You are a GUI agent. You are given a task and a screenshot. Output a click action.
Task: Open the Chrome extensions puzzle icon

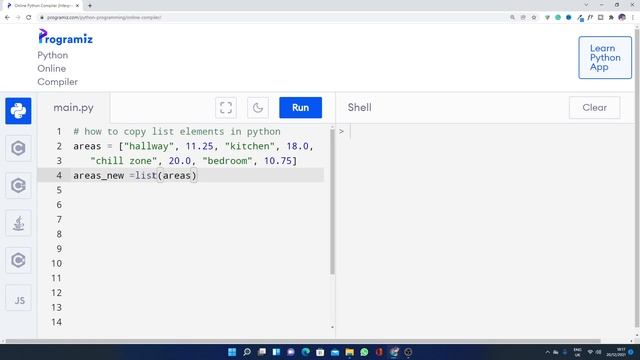click(611, 18)
